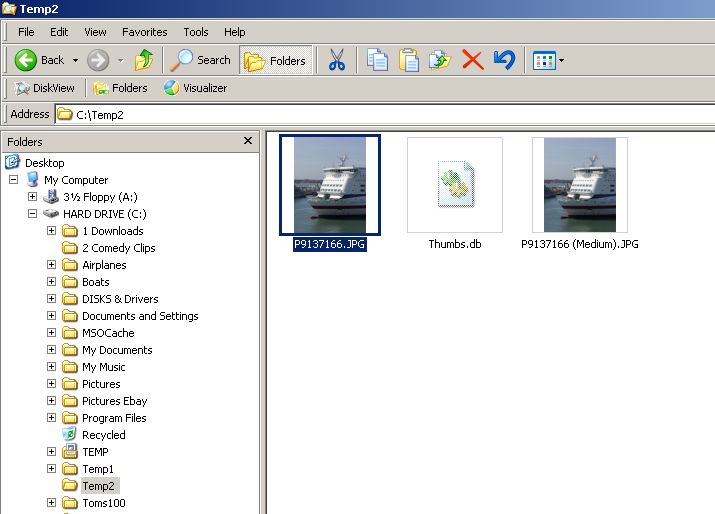Image resolution: width=715 pixels, height=514 pixels.
Task: Click the Copy toolbar icon
Action: pos(377,60)
